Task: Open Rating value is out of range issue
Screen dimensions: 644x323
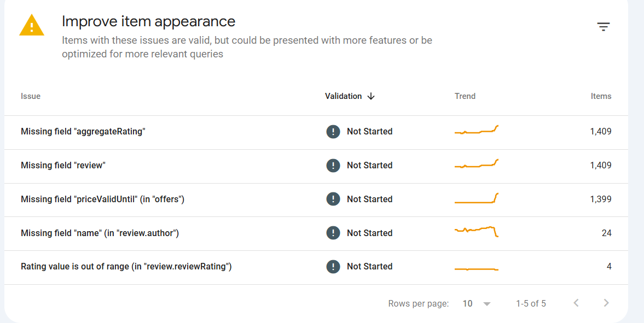Action: click(126, 266)
